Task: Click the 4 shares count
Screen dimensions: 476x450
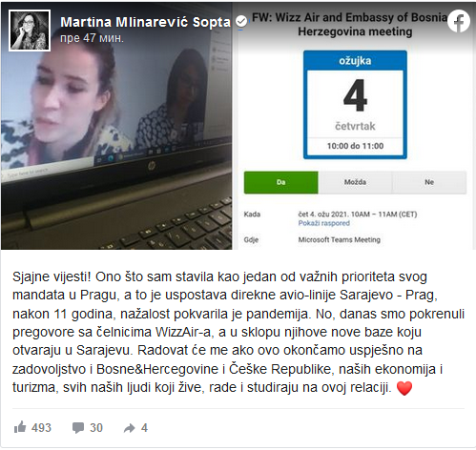Action: pos(144,428)
